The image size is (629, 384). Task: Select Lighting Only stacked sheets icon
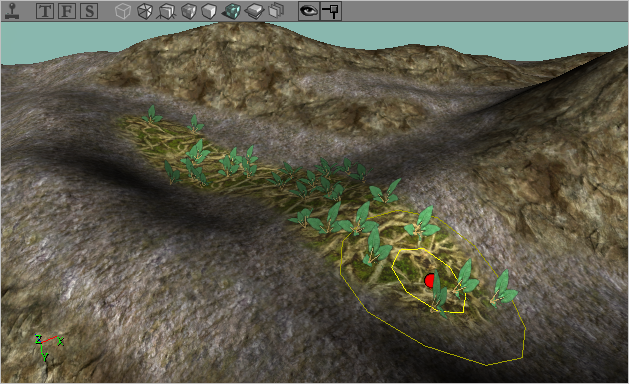[276, 11]
